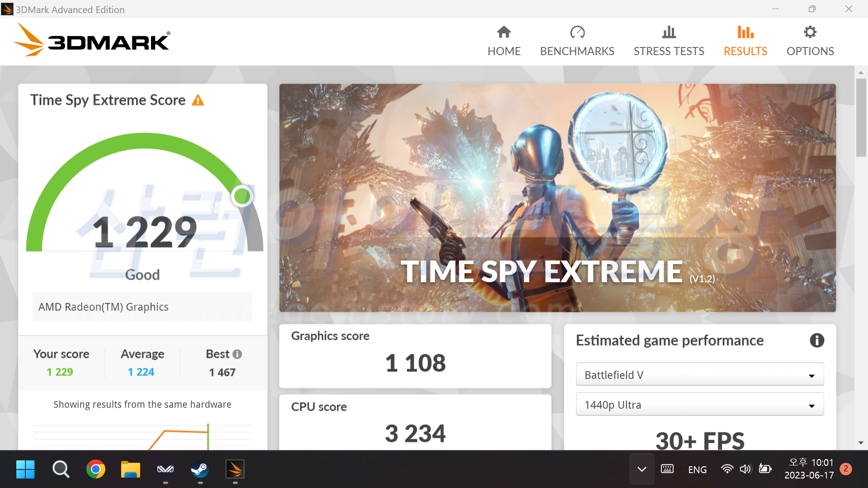Switch to the BENCHMARKS tab label
Image resolution: width=868 pixels, height=488 pixels.
click(577, 51)
